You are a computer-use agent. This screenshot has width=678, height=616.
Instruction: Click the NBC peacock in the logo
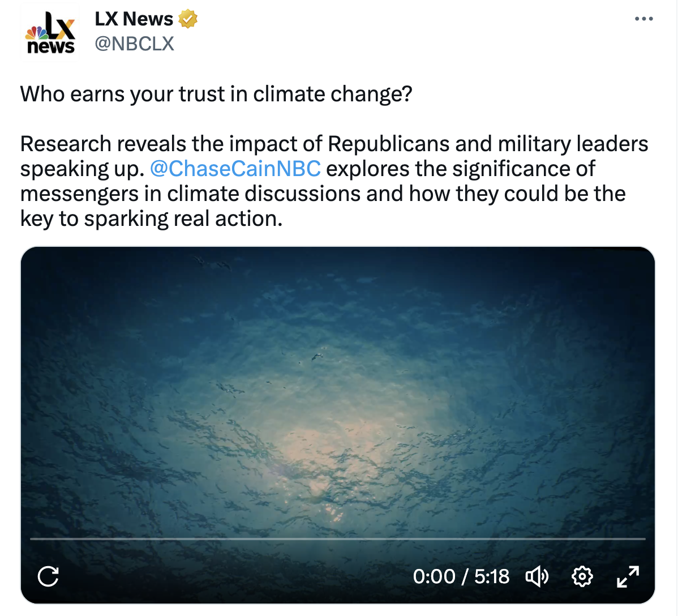[x=36, y=33]
